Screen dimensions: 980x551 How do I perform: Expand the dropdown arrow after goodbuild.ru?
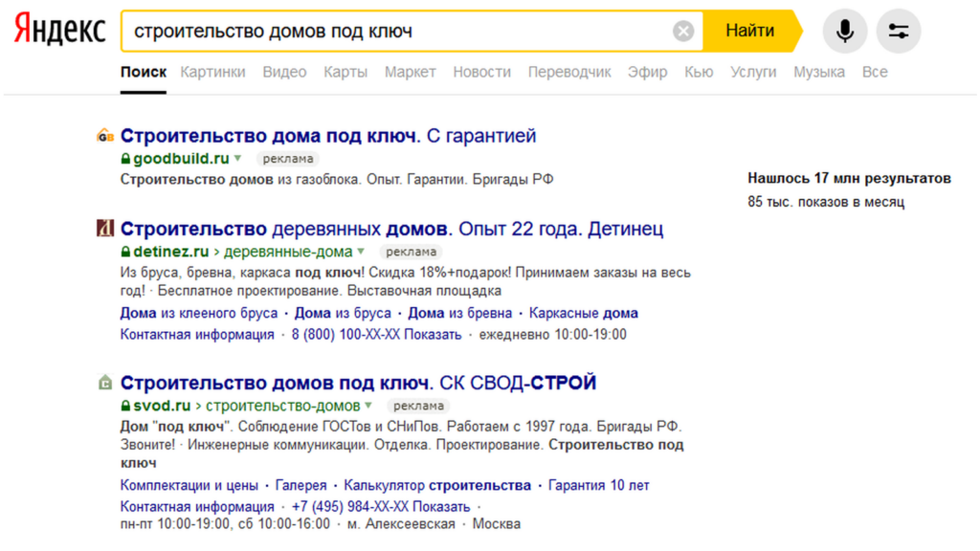pos(237,159)
